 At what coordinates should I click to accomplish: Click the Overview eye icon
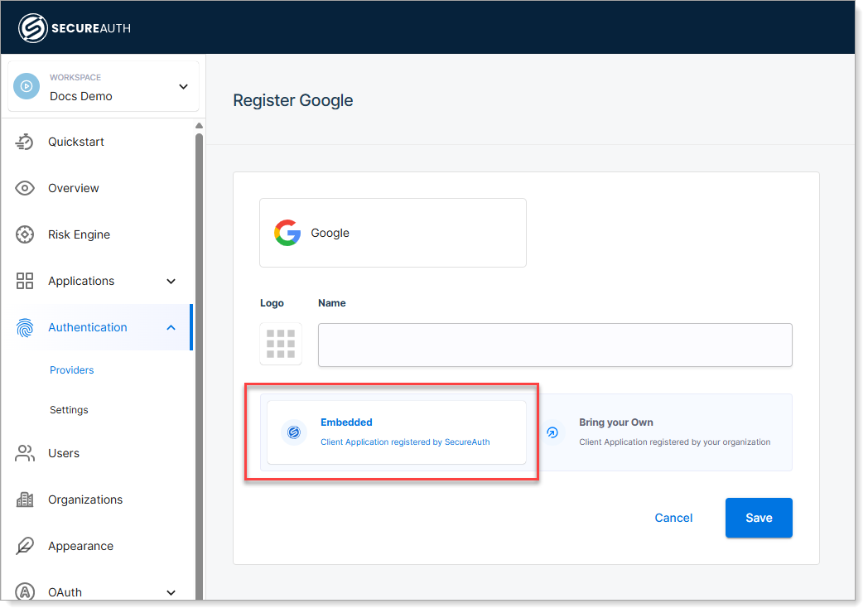(x=24, y=188)
